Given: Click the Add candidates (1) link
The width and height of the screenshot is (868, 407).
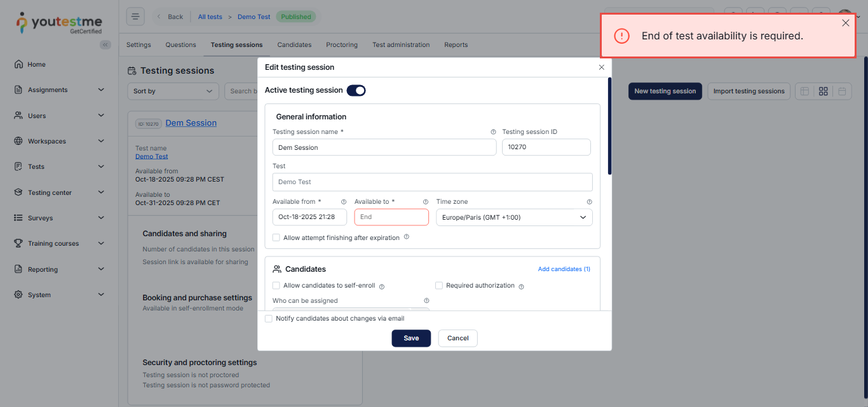Looking at the screenshot, I should 564,269.
